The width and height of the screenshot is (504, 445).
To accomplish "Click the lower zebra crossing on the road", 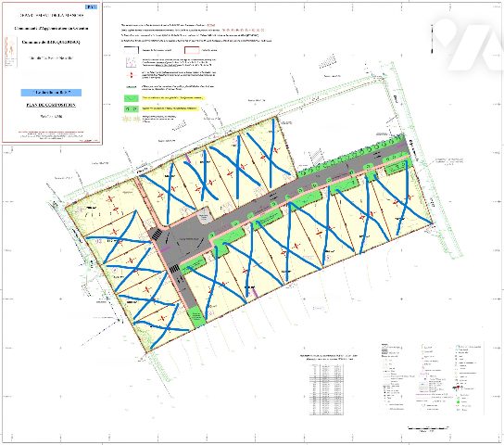I will point(174,269).
